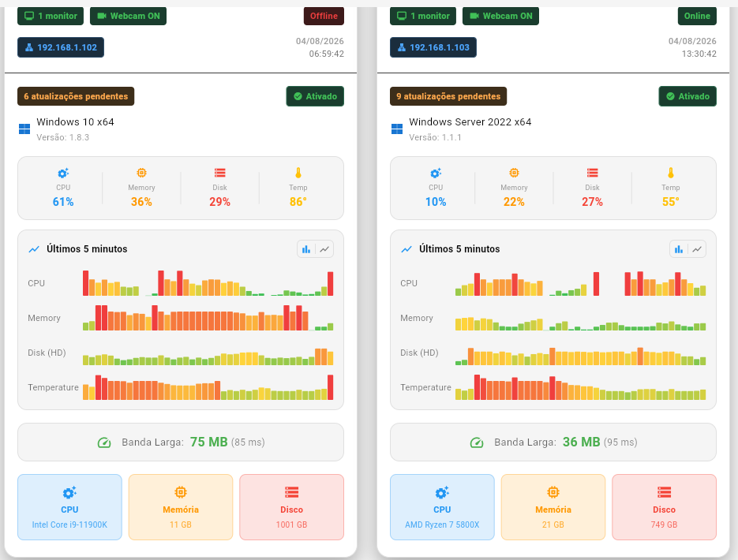Click the 29% Disk value
Viewport: 738px width, 560px height.
point(219,202)
